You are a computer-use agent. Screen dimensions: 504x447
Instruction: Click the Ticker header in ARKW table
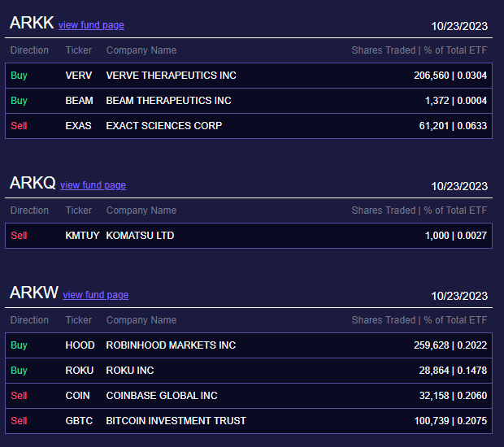point(79,320)
